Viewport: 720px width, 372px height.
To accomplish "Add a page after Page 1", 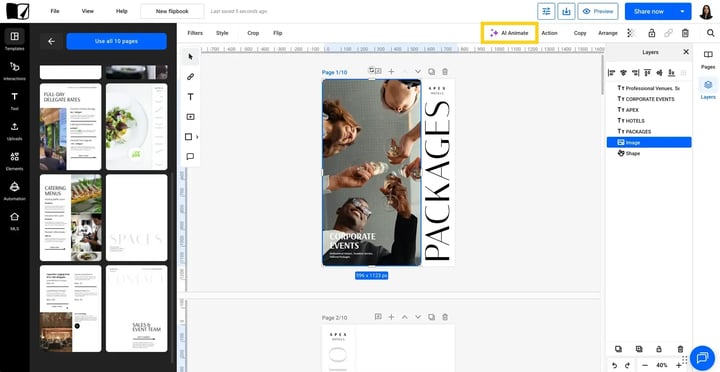I will click(x=391, y=72).
